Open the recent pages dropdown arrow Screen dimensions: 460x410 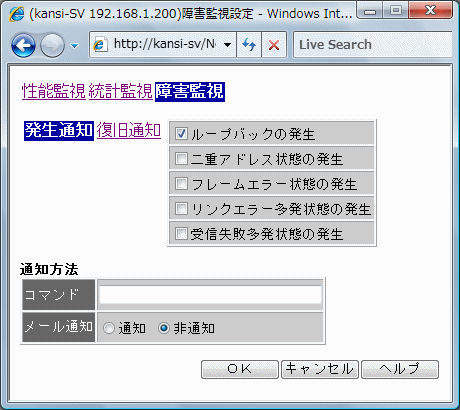[x=75, y=46]
